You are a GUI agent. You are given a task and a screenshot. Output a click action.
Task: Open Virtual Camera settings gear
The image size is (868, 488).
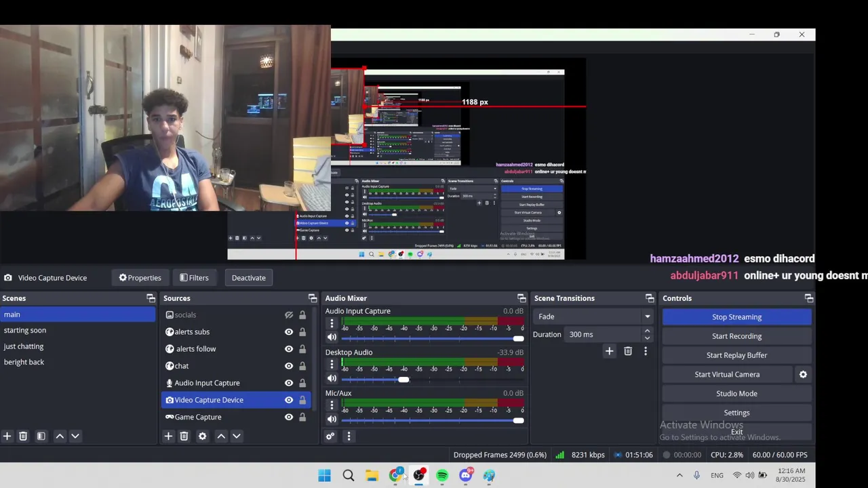803,374
